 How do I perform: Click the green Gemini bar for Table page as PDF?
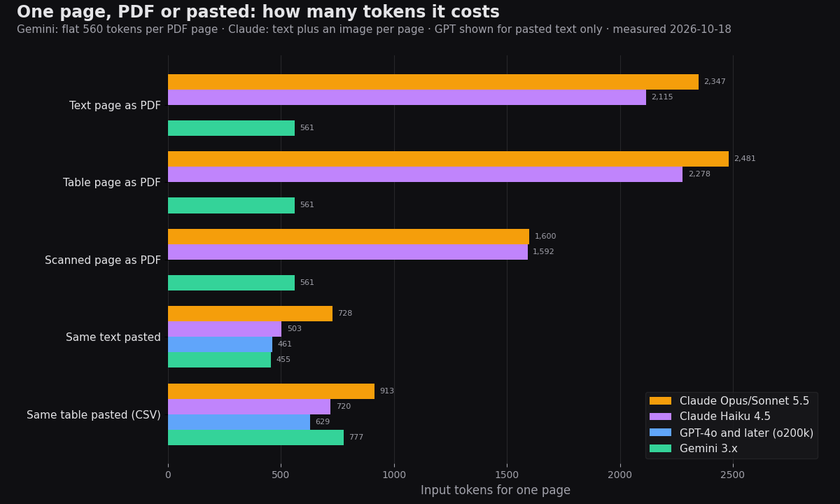point(231,205)
